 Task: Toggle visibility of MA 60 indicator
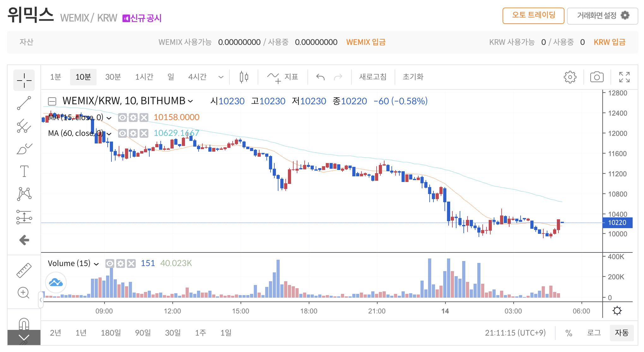tap(122, 133)
